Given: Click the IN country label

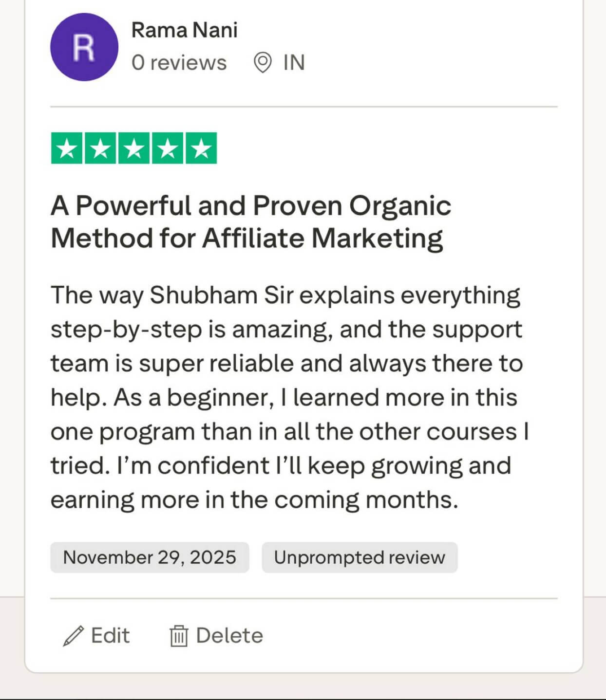Looking at the screenshot, I should [294, 63].
